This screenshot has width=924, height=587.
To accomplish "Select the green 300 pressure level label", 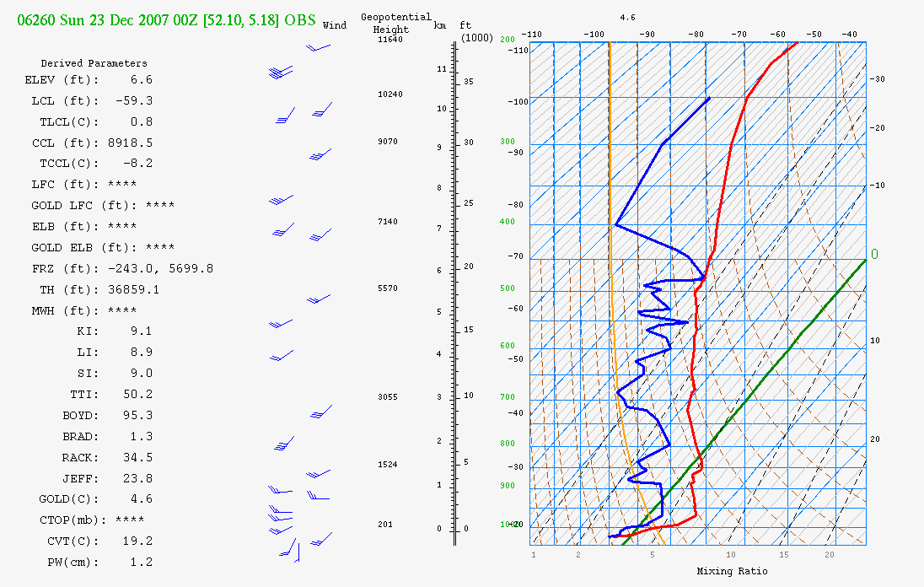I will click(508, 142).
